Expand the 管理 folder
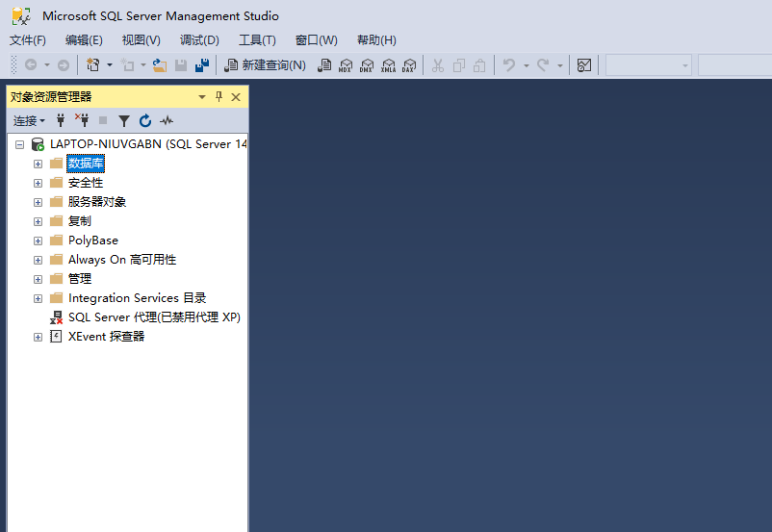The height and width of the screenshot is (532, 772). (x=38, y=279)
